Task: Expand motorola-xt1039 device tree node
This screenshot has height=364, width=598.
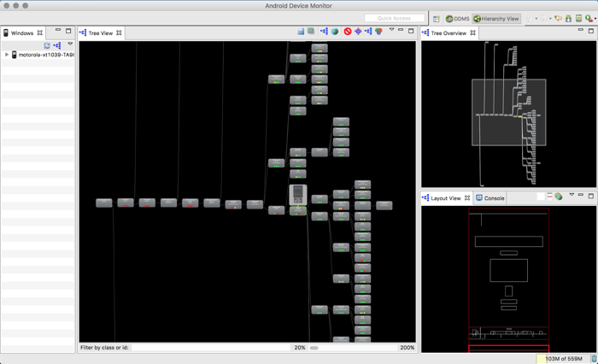Action: (7, 55)
